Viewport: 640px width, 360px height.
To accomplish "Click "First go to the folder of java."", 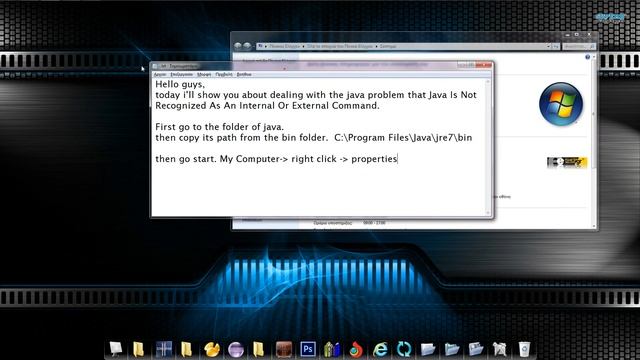I will [220, 127].
